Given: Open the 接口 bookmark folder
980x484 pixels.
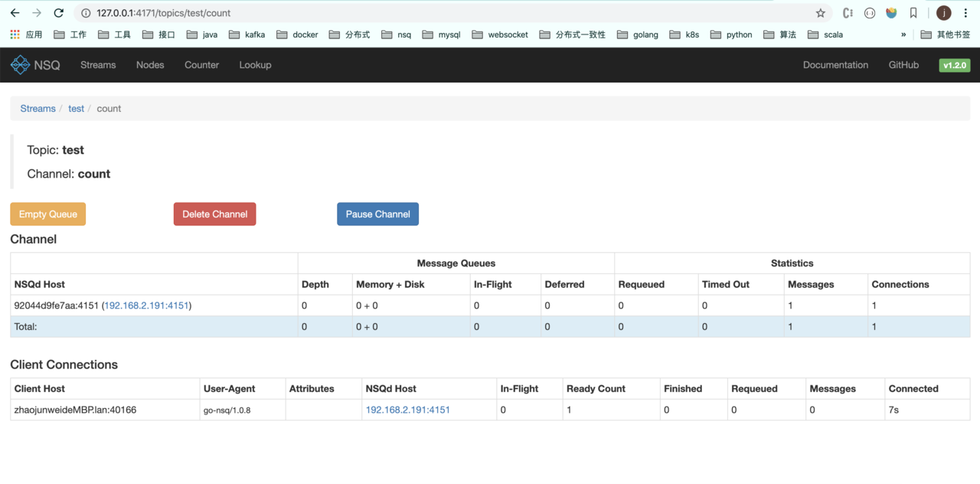Looking at the screenshot, I should coord(158,34).
